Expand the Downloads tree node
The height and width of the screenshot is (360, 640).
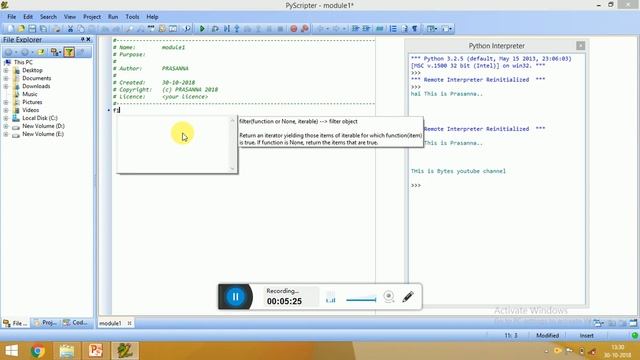(6, 86)
